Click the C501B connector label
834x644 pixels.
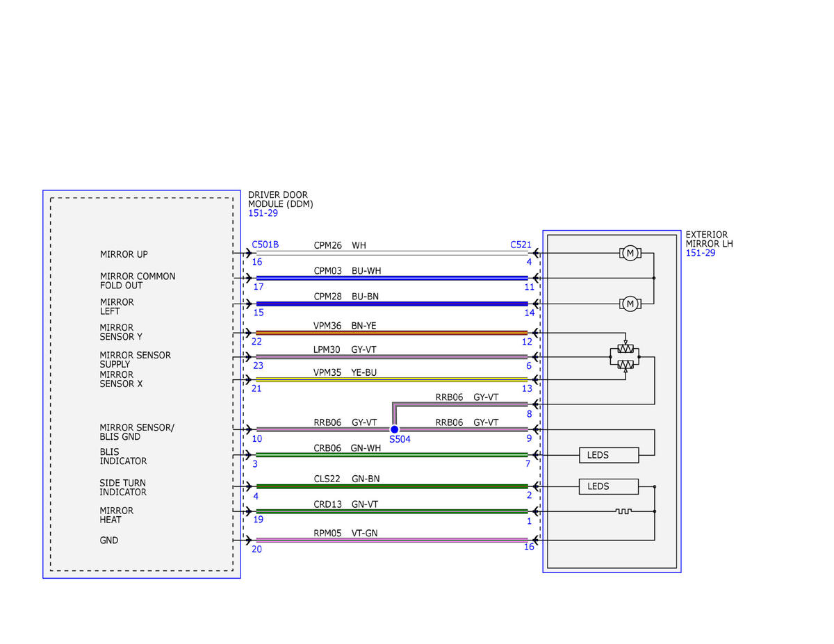[265, 245]
